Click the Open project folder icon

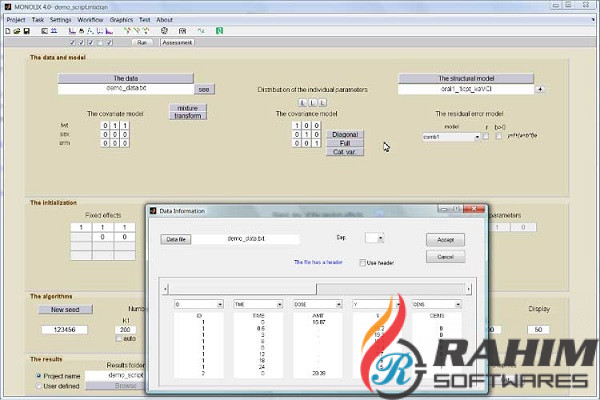pyautogui.click(x=17, y=31)
